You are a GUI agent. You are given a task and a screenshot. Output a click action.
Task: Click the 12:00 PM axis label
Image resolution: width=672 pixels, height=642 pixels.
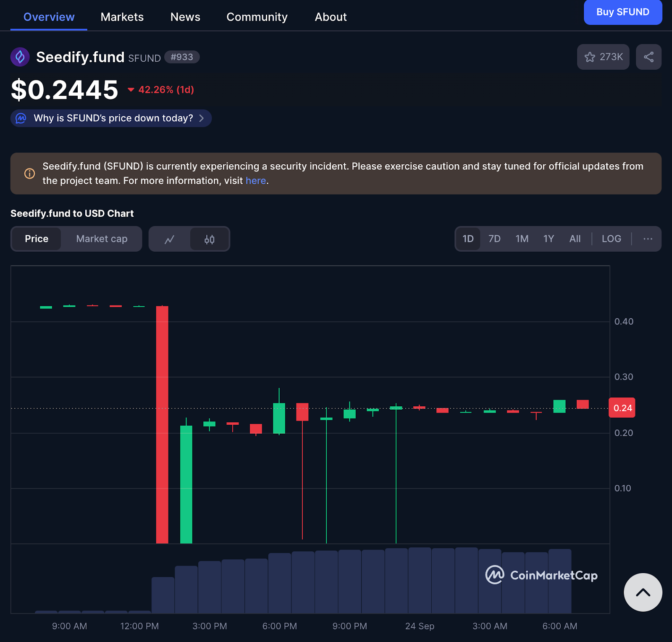(x=139, y=626)
